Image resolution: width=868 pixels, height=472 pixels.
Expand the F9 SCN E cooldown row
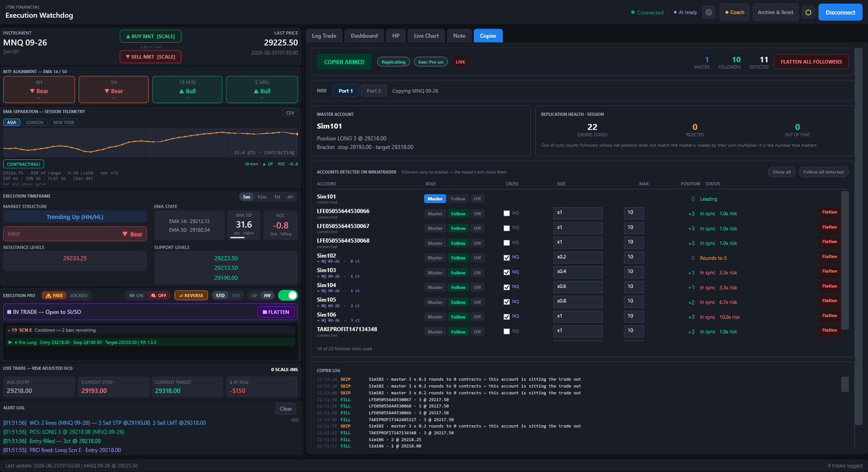151,330
